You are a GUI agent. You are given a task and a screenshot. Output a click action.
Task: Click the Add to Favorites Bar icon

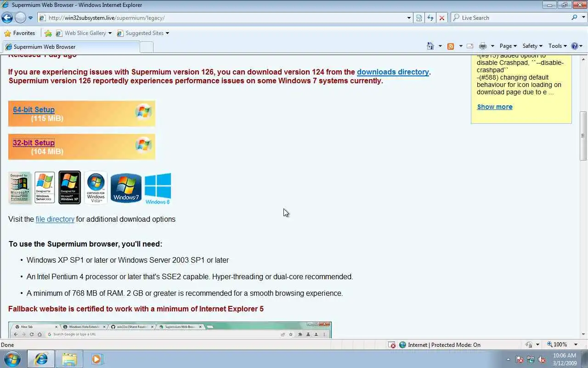(48, 33)
